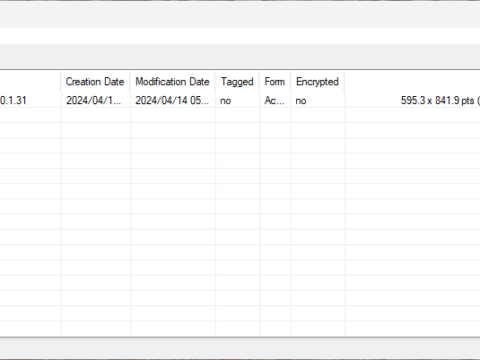Click the blank header area right of Encrypted
This screenshot has height=360, width=480.
click(413, 82)
